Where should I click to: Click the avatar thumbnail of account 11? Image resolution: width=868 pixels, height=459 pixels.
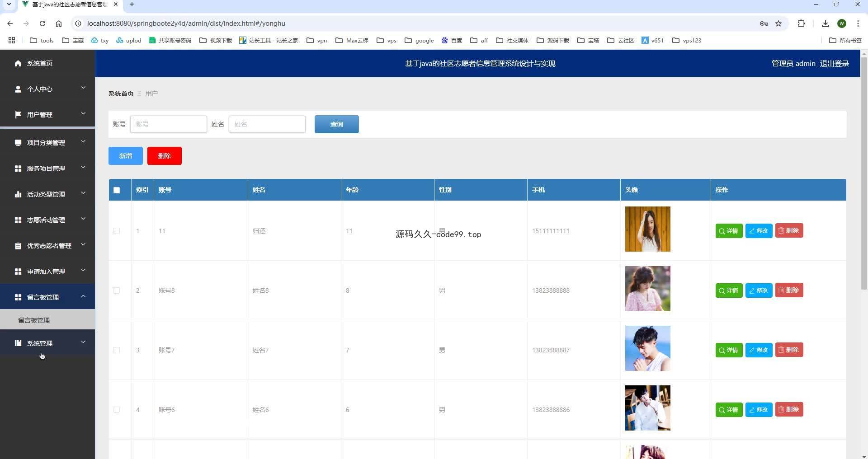648,229
